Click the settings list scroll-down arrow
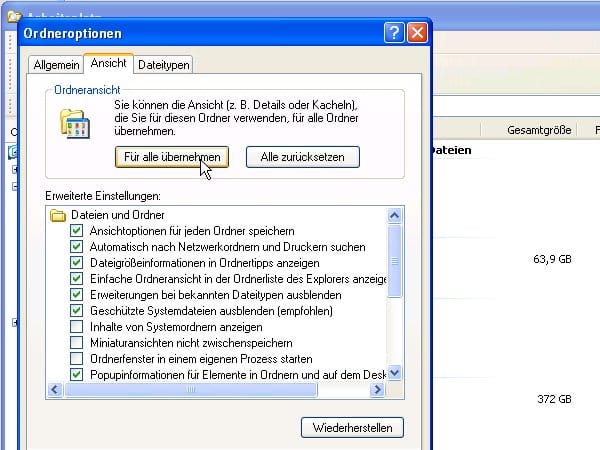 [x=394, y=373]
